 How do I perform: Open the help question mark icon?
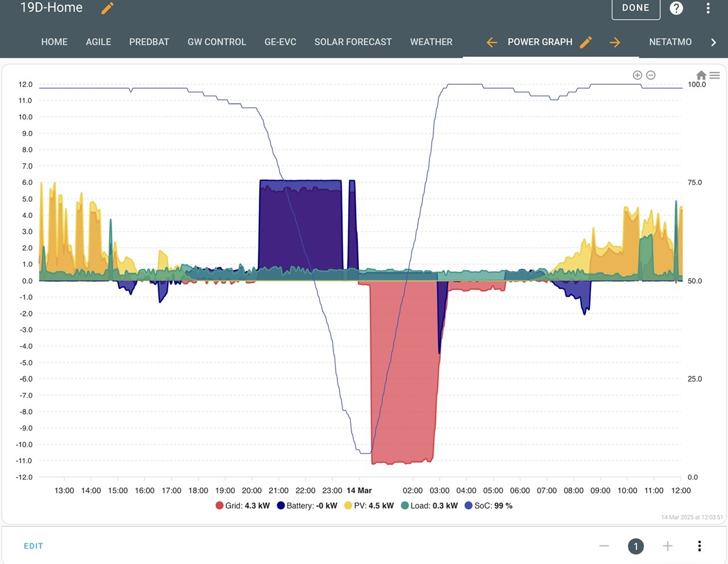click(676, 8)
